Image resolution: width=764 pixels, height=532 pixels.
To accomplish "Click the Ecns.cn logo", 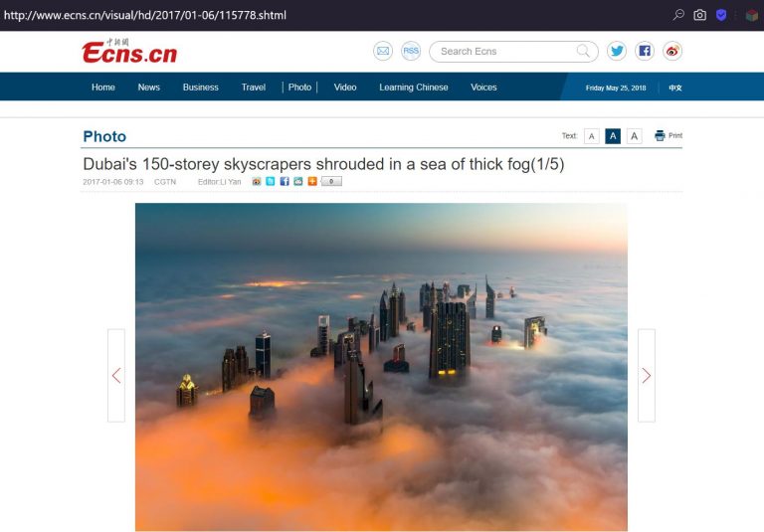I will 129,51.
